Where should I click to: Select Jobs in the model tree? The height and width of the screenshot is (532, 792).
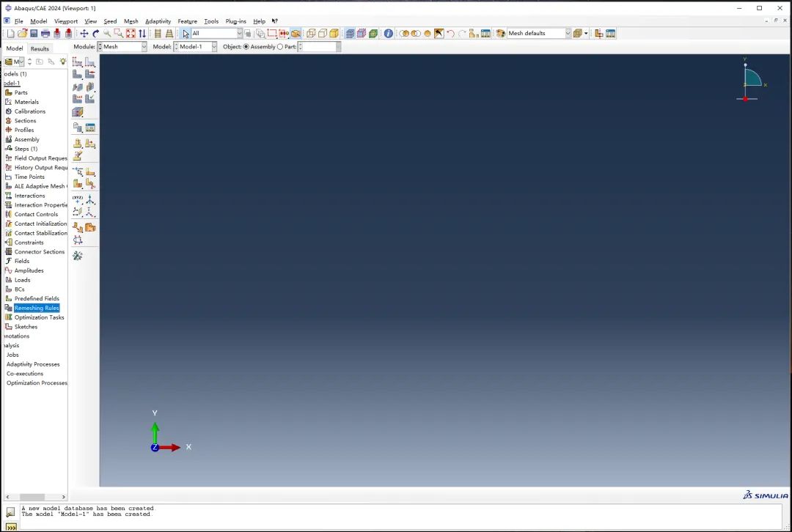[x=12, y=355]
